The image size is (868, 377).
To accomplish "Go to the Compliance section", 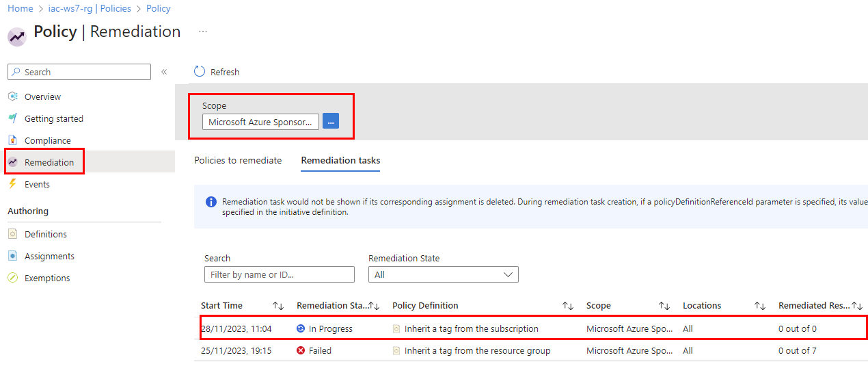I will (47, 140).
